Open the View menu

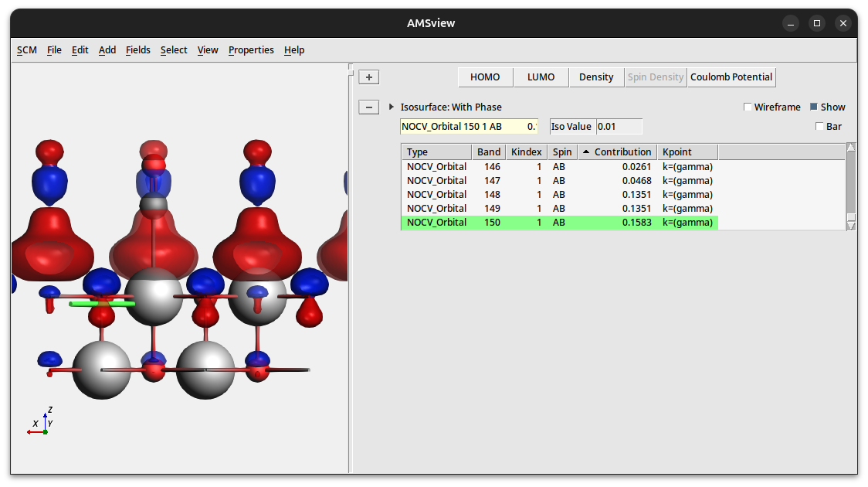208,49
